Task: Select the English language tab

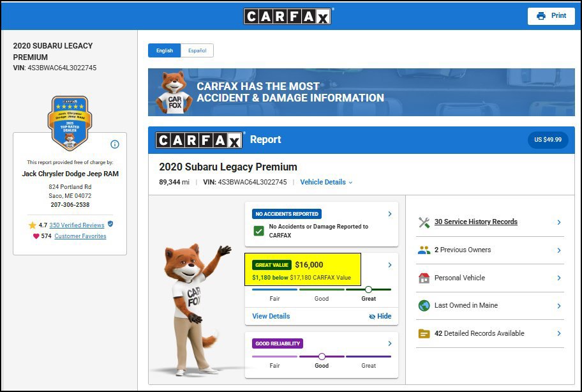Action: [165, 50]
